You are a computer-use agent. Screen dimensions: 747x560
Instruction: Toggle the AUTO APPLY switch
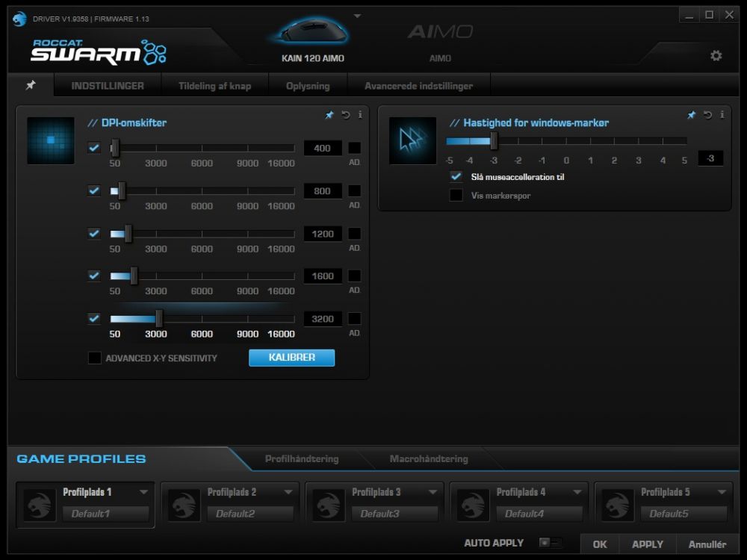point(551,542)
